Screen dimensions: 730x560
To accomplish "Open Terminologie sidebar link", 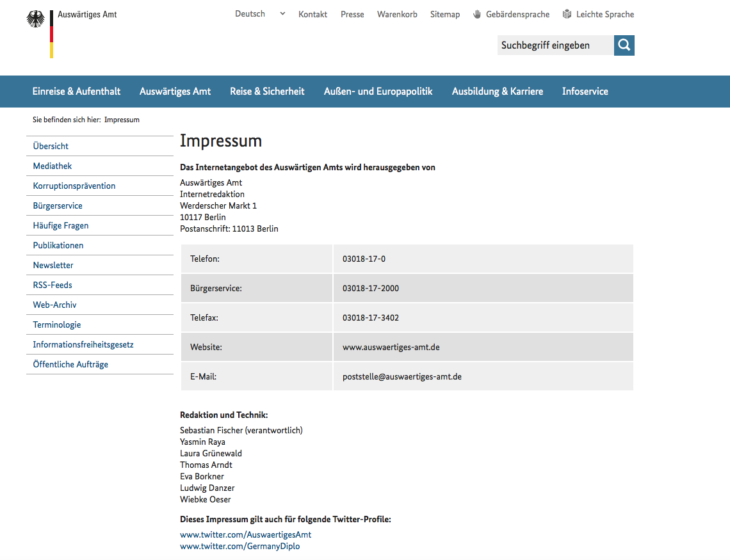I will [100, 324].
